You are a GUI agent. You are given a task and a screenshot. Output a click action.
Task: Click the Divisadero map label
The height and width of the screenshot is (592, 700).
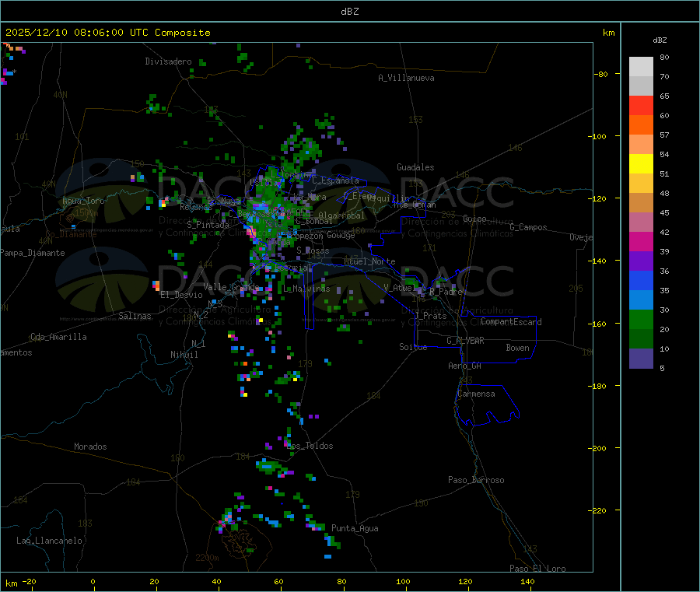[x=168, y=61]
